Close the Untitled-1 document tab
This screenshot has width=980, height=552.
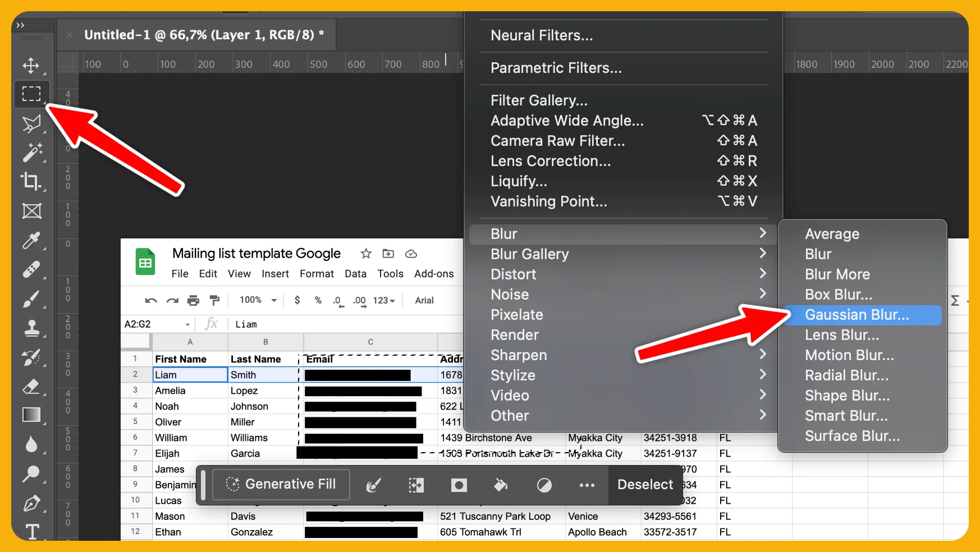(70, 35)
